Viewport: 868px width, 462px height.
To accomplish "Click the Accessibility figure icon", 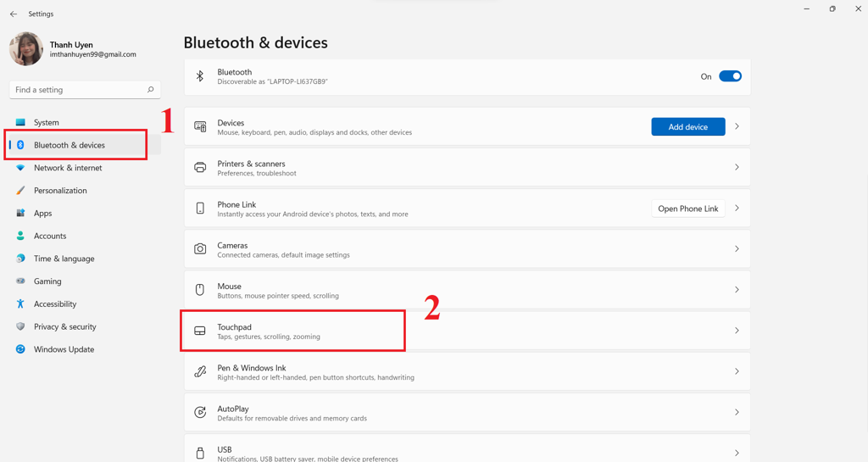I will [x=20, y=303].
